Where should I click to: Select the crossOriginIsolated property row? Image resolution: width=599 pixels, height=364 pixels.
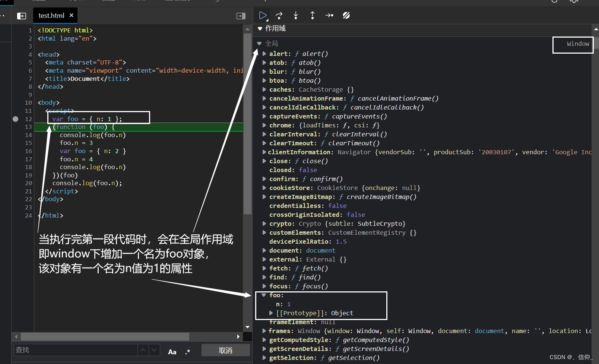click(317, 215)
